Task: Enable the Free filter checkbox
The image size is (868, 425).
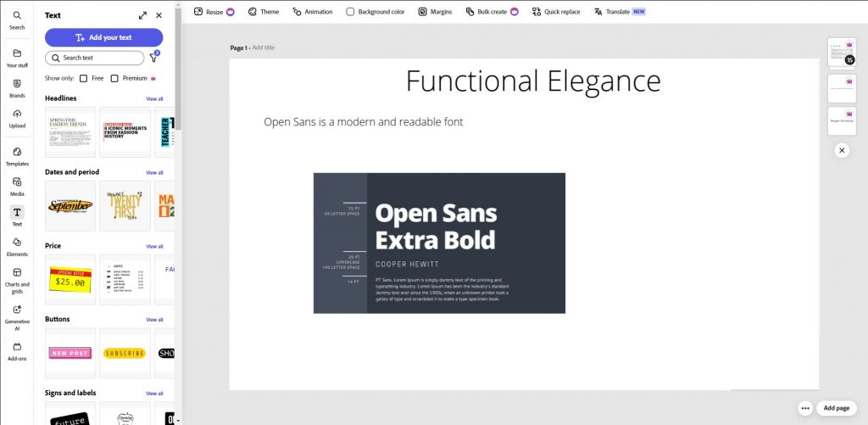Action: coord(84,78)
